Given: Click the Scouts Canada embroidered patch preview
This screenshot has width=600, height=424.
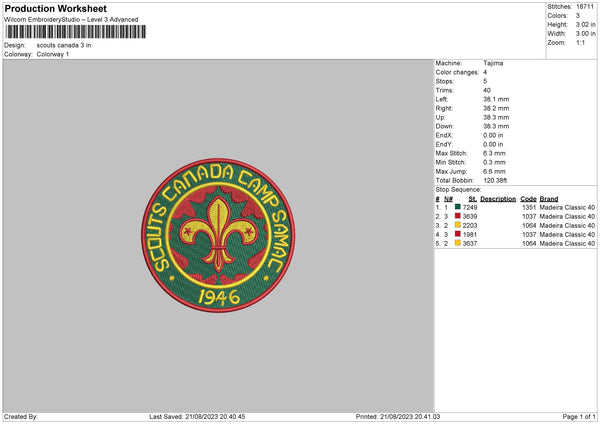Looking at the screenshot, I should tap(218, 235).
